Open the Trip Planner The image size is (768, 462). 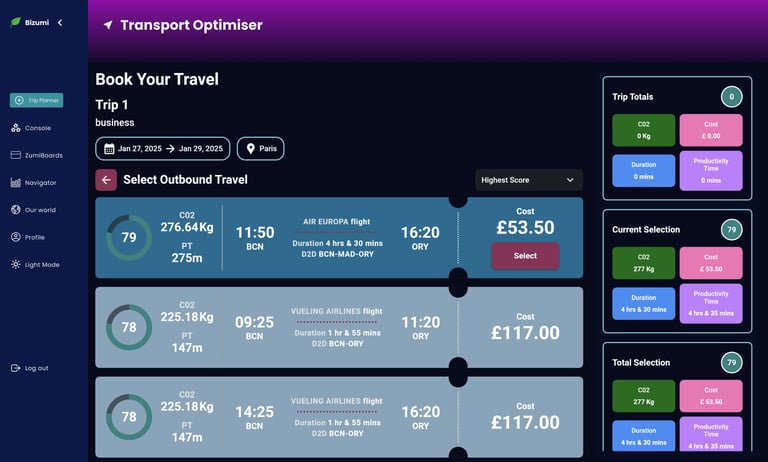pos(37,100)
